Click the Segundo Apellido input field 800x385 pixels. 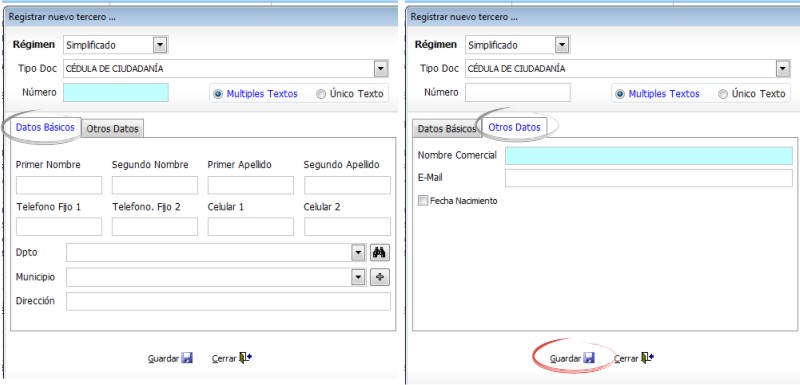347,185
